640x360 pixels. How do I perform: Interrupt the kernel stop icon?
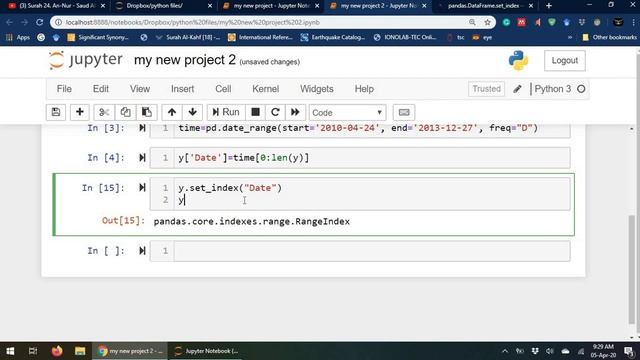[x=256, y=112]
